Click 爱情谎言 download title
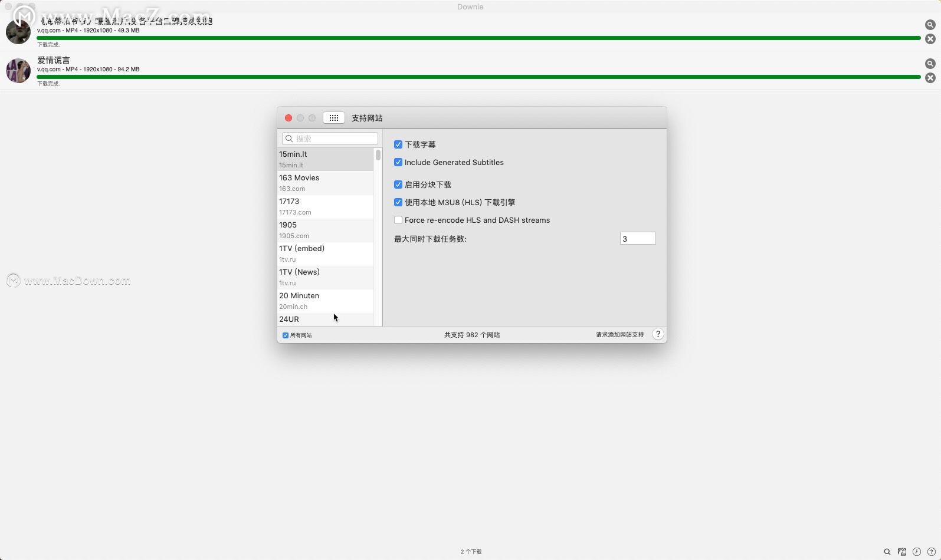The image size is (941, 560). tap(54, 60)
